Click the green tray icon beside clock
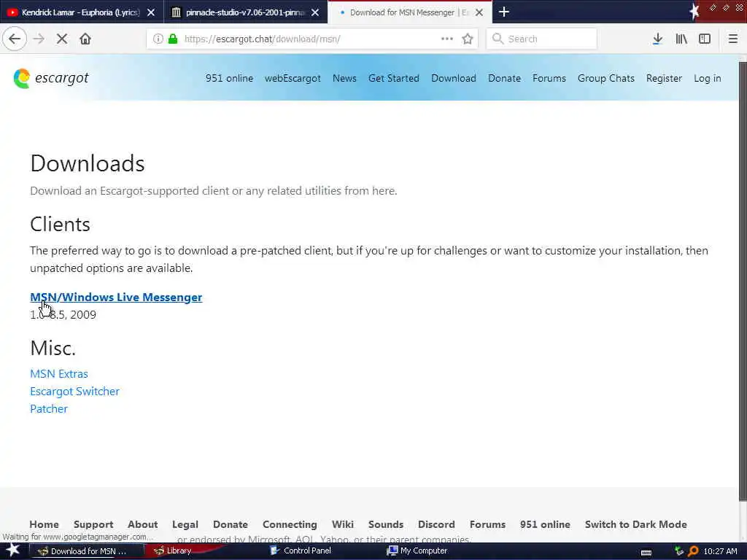Image resolution: width=747 pixels, height=560 pixels. (x=679, y=551)
